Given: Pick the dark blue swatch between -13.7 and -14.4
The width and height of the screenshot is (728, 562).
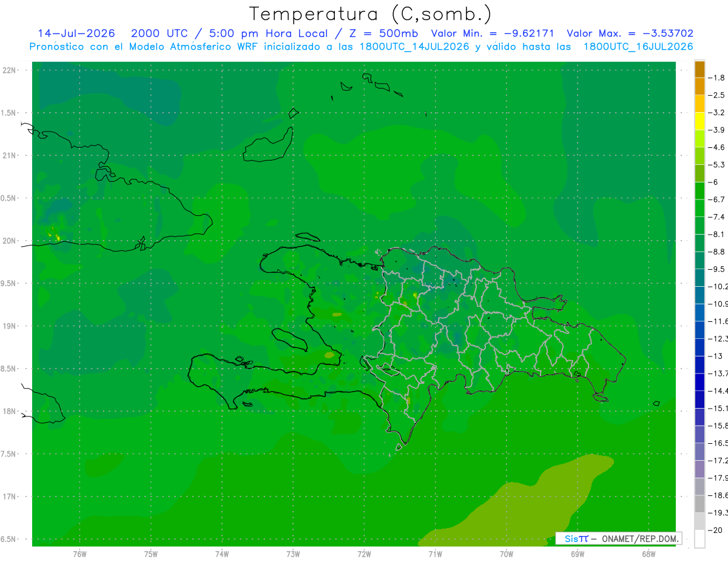Looking at the screenshot, I should 699,382.
